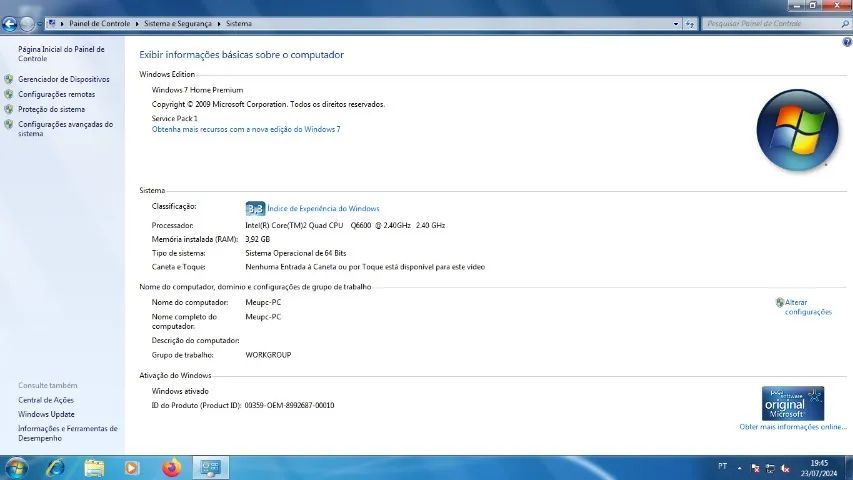Viewport: 853px width, 480px height.
Task: Select Sistema e Segurança breadcrumb
Action: pyautogui.click(x=178, y=23)
